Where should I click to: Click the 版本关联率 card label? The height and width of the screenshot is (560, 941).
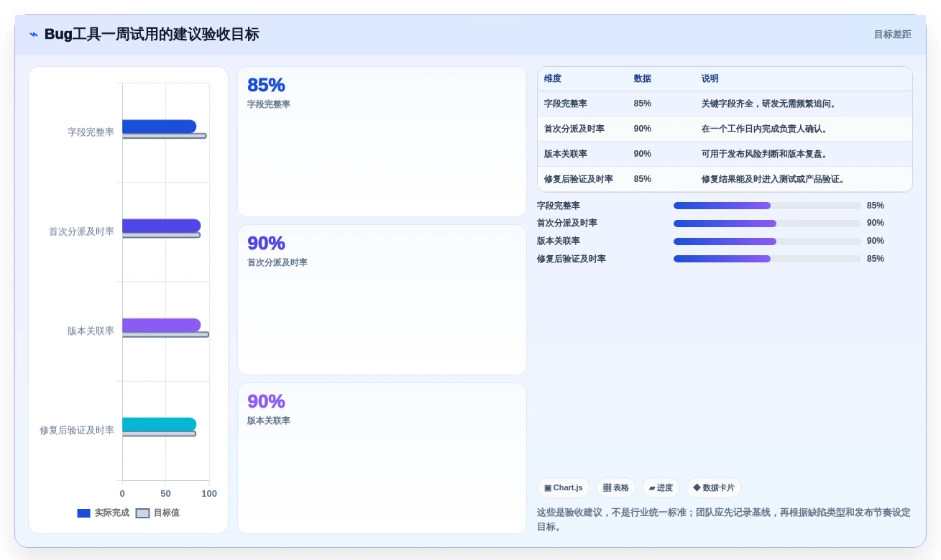click(269, 421)
